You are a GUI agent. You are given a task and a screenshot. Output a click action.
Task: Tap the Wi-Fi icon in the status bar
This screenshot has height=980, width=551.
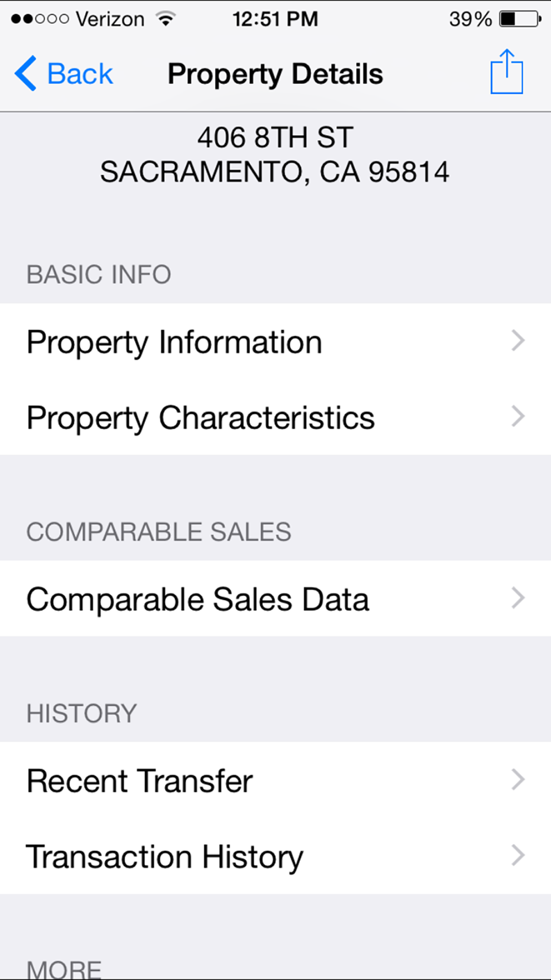(x=165, y=19)
